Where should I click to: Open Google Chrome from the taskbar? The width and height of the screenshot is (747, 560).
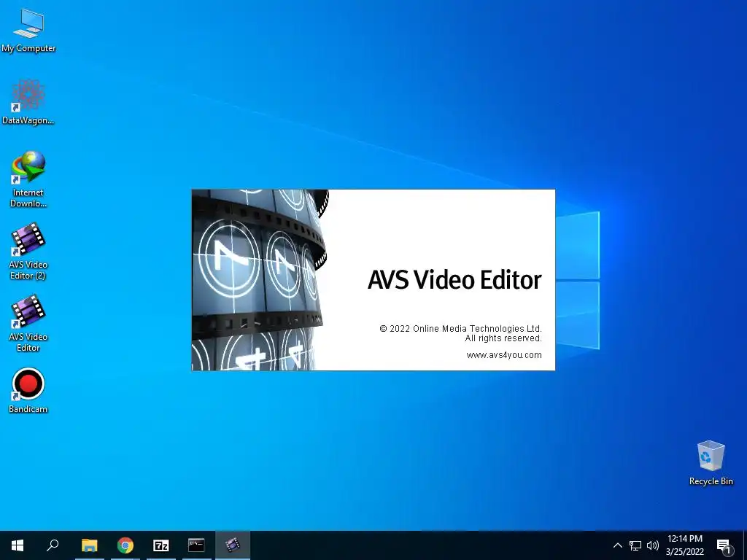(x=125, y=545)
